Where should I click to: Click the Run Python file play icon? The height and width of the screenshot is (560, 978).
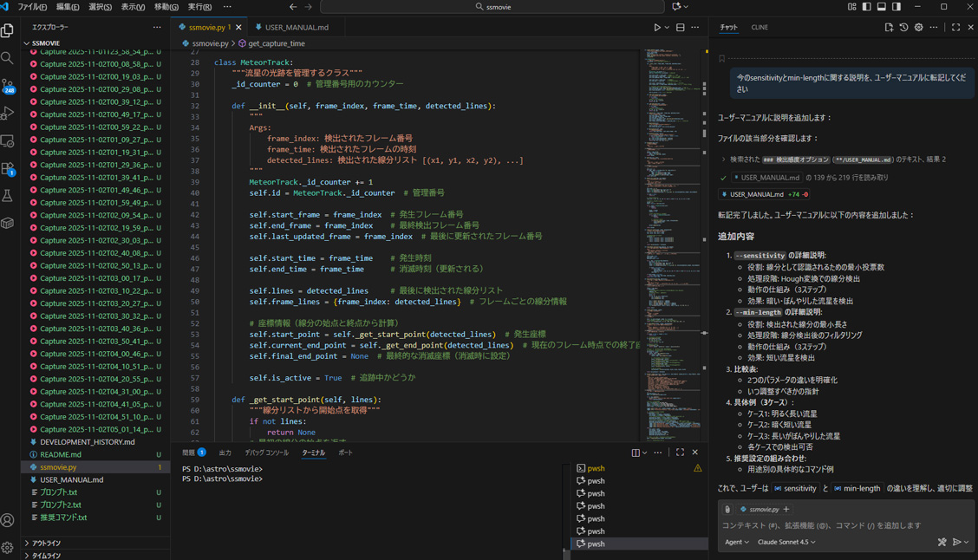tap(657, 28)
